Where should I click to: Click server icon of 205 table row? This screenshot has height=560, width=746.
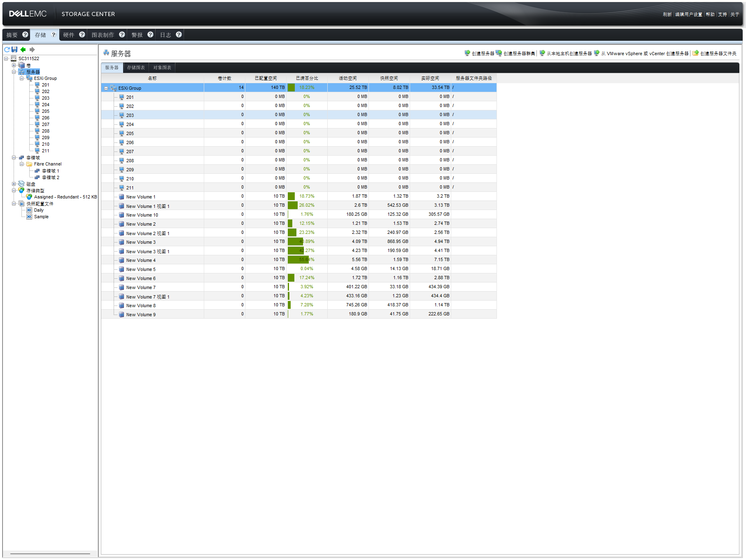click(121, 133)
